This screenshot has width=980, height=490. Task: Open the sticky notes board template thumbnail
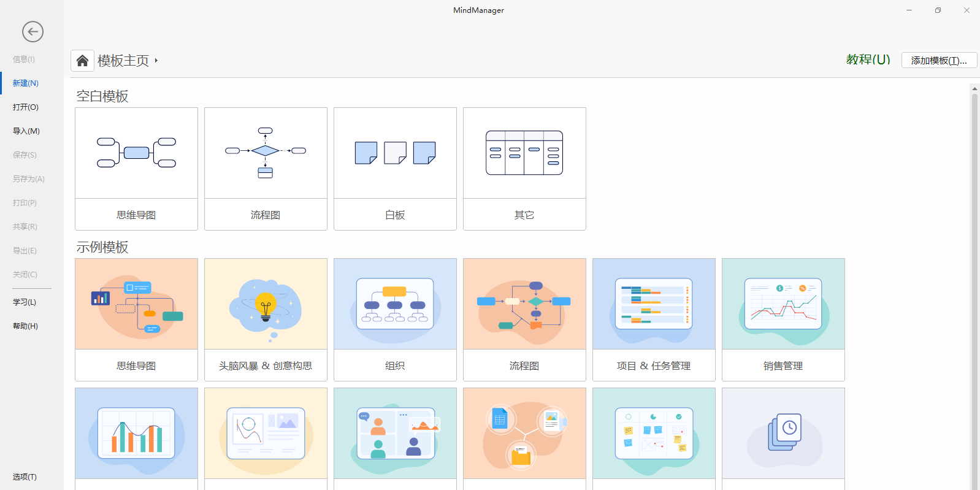tap(654, 434)
